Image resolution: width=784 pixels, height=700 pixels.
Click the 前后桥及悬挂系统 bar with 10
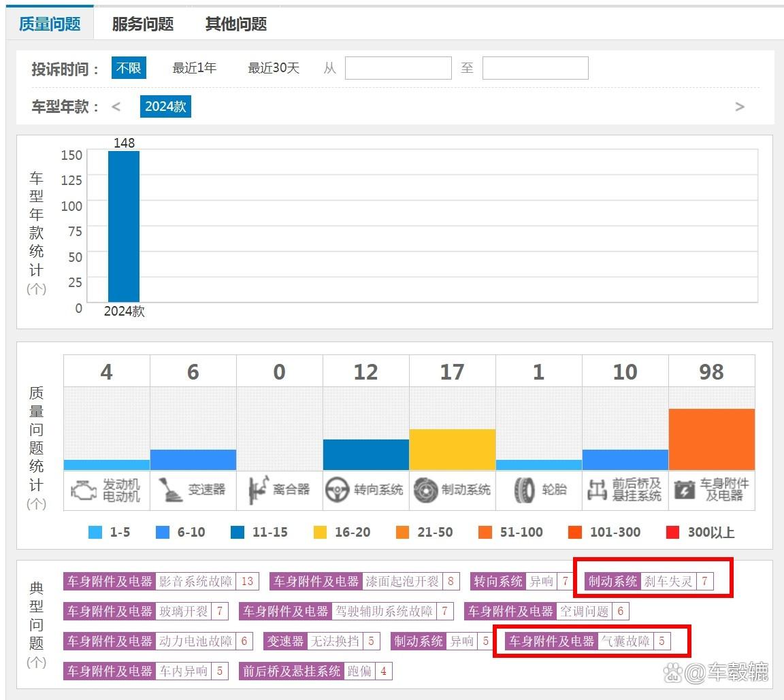pos(625,460)
